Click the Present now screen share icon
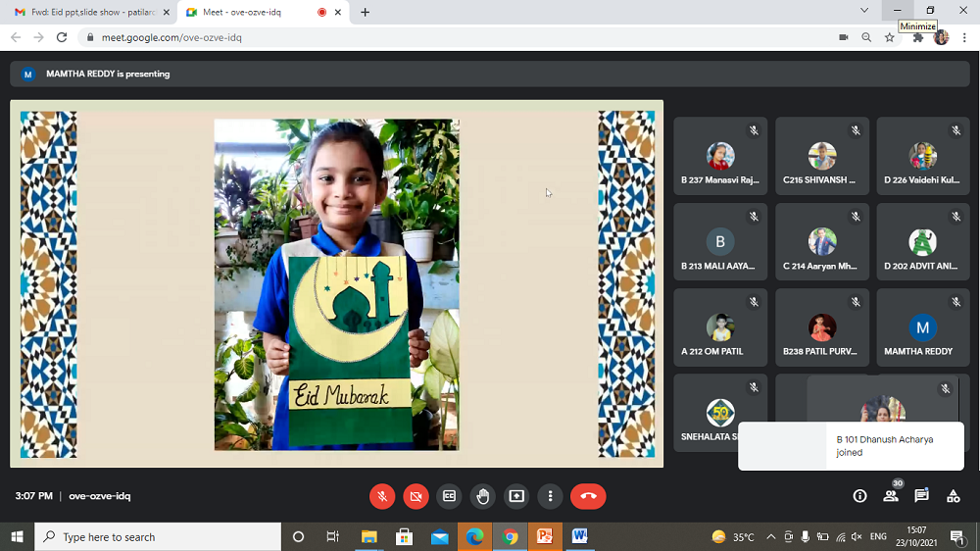 coord(516,496)
